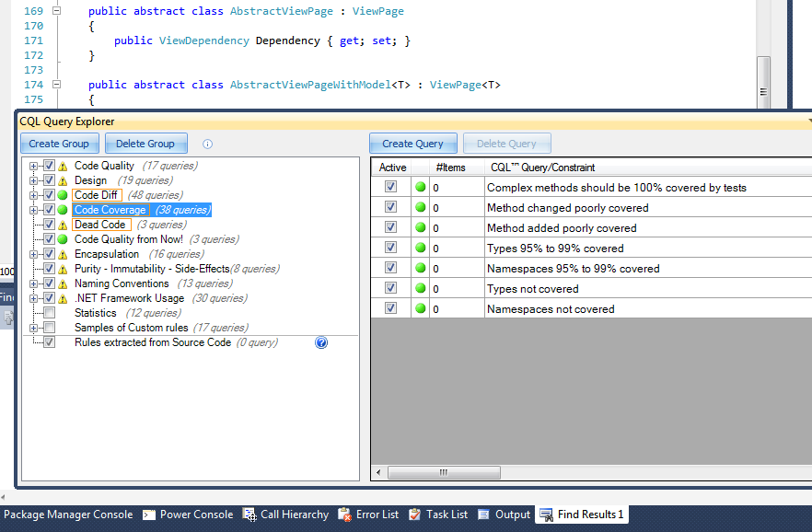Click warning icon next to Naming Conventions
This screenshot has height=532, width=812.
point(63,284)
